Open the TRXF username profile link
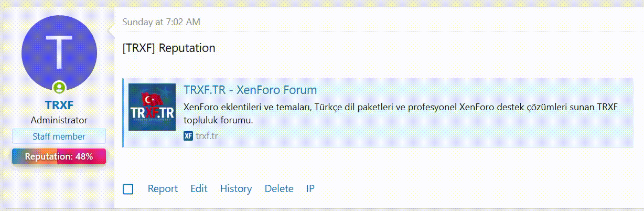This screenshot has height=211, width=644. [59, 105]
